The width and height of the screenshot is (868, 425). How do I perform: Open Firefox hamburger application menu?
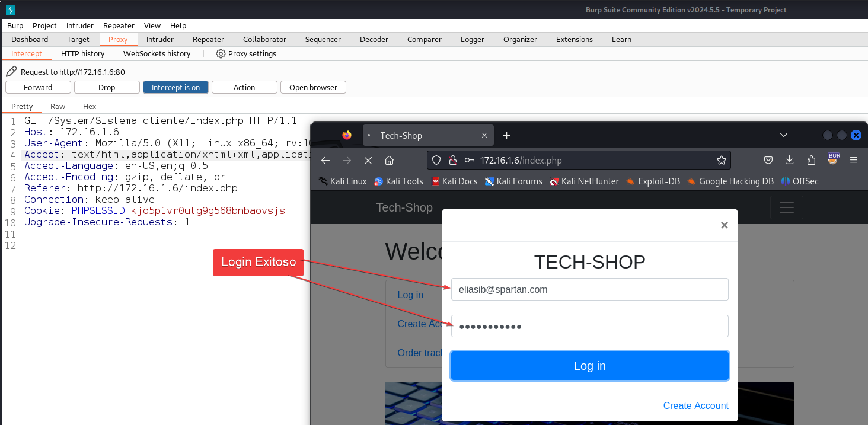854,161
